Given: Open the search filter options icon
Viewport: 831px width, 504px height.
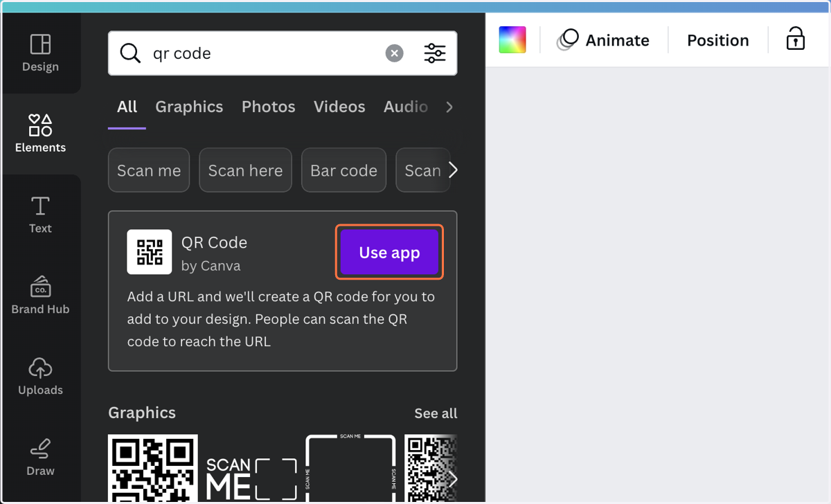Looking at the screenshot, I should (x=435, y=53).
